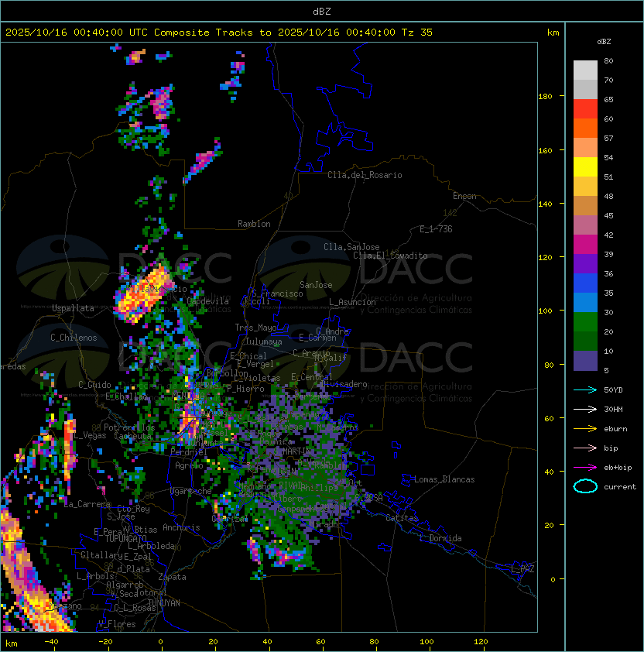Viewport: 644px width, 652px height.
Task: Click the 'eb+bip' legend label
Action: point(618,468)
